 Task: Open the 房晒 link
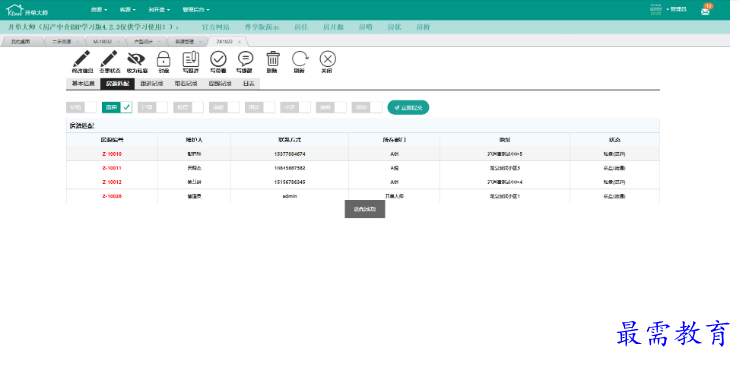coord(366,27)
